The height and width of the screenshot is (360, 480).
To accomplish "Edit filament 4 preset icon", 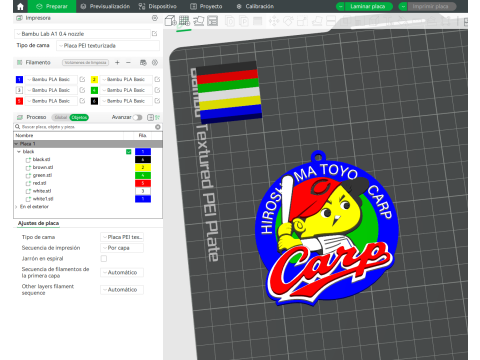I will pos(157,90).
